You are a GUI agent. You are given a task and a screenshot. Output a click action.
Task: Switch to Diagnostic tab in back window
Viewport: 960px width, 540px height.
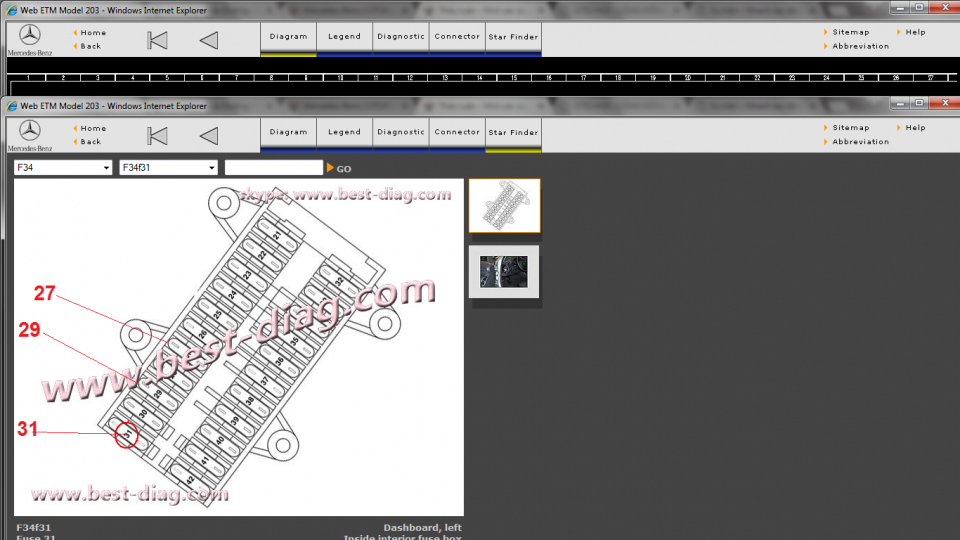click(x=400, y=37)
